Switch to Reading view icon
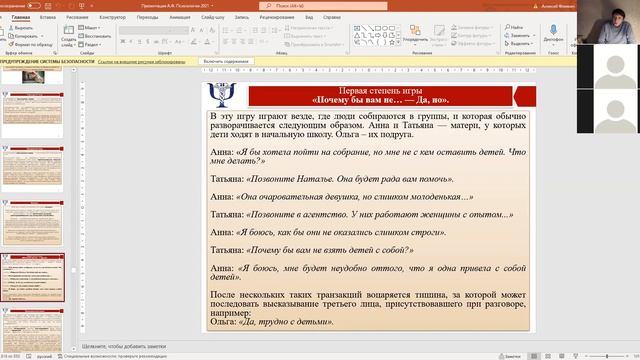Viewport: 640px width, 360px height. [562, 356]
